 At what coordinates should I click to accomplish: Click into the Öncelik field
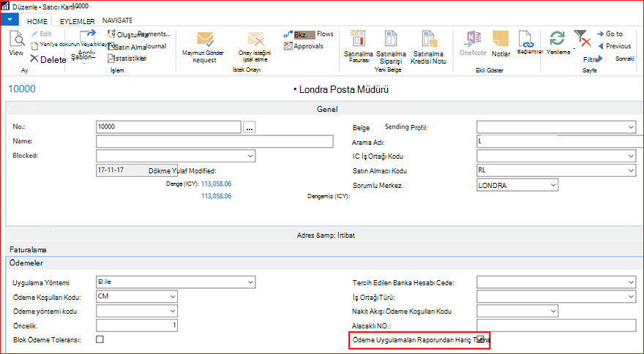137,325
